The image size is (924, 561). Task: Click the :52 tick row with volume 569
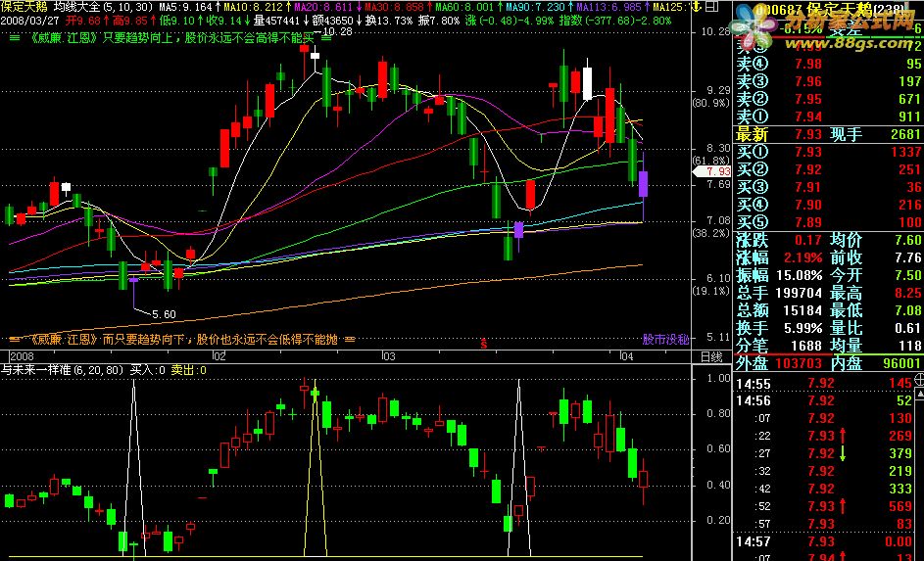coord(824,506)
